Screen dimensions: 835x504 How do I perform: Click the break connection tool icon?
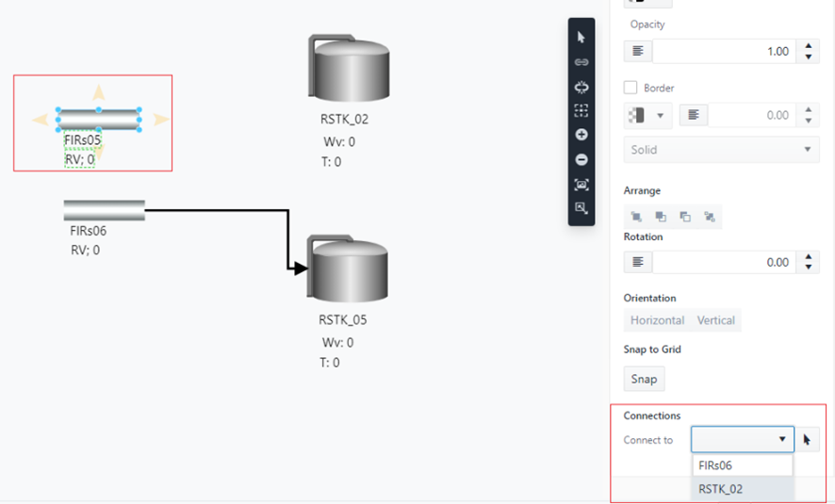(x=581, y=87)
